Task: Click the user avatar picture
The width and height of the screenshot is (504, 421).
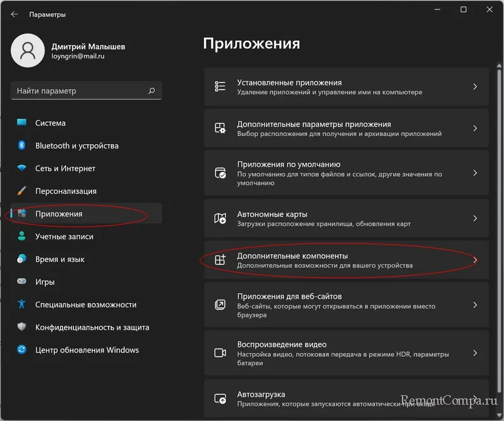Action: (x=28, y=50)
